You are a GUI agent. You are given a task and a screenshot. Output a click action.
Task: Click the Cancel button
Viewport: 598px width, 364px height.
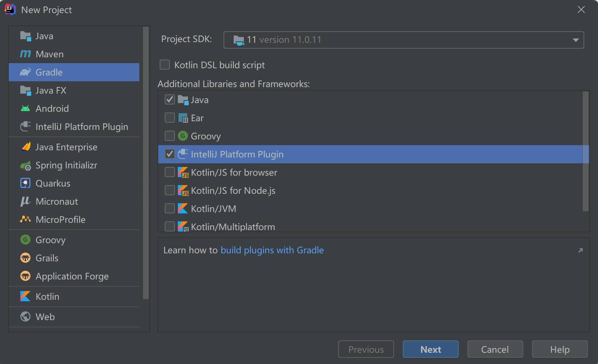point(495,349)
